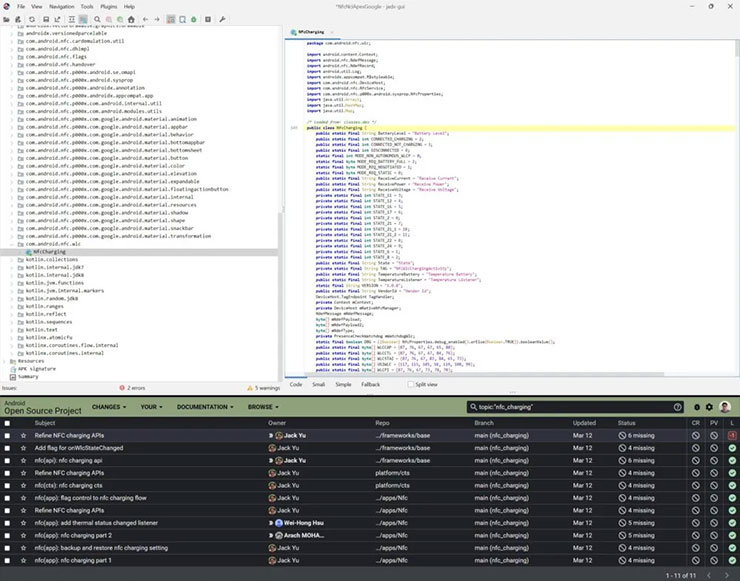Open the CHANGES dropdown menu
This screenshot has width=740, height=581.
(x=109, y=407)
